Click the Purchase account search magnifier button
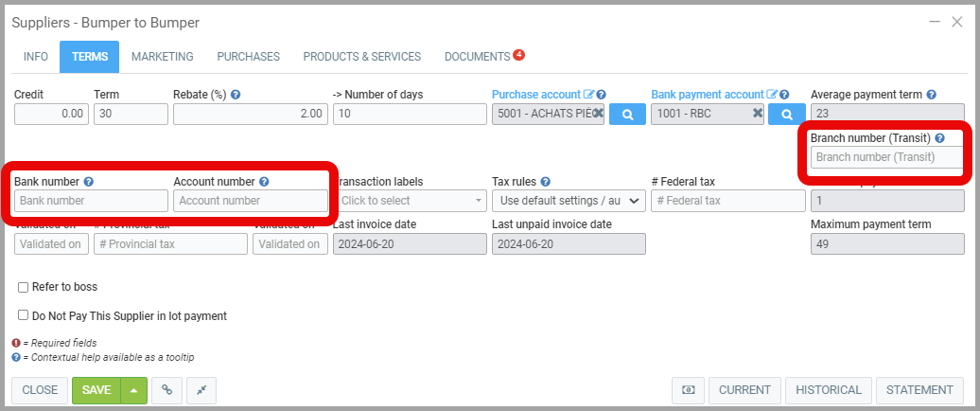The image size is (980, 411). pyautogui.click(x=626, y=115)
